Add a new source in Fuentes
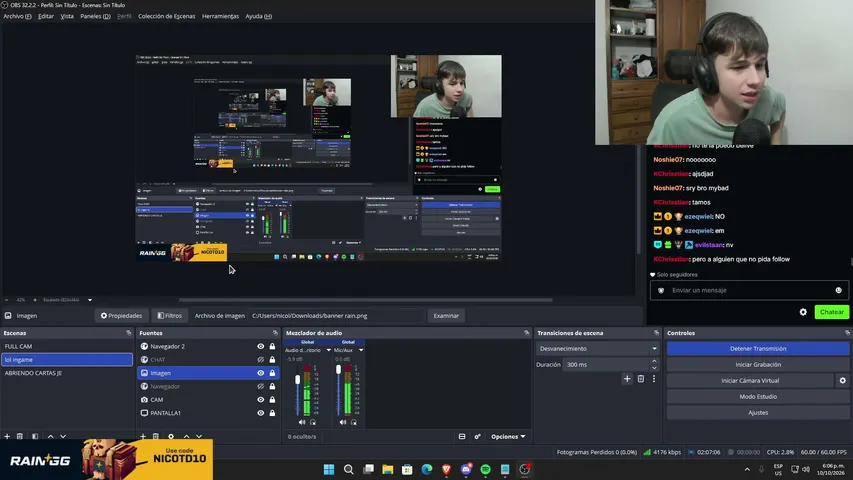The width and height of the screenshot is (853, 480). 143,436
